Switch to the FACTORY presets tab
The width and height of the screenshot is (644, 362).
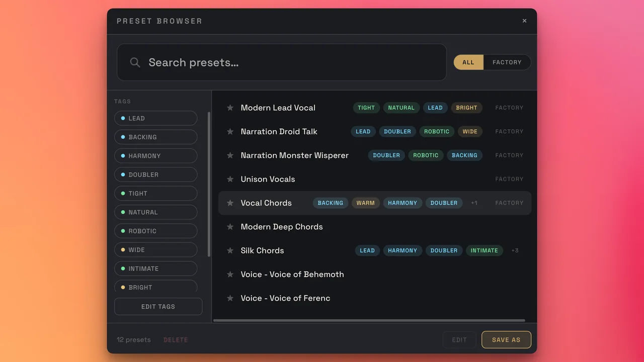[507, 62]
